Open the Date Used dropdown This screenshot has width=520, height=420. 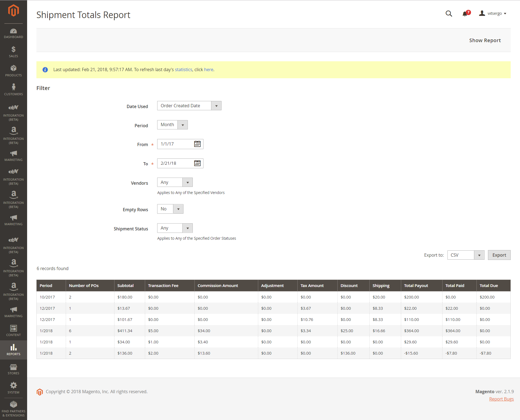pyautogui.click(x=189, y=106)
